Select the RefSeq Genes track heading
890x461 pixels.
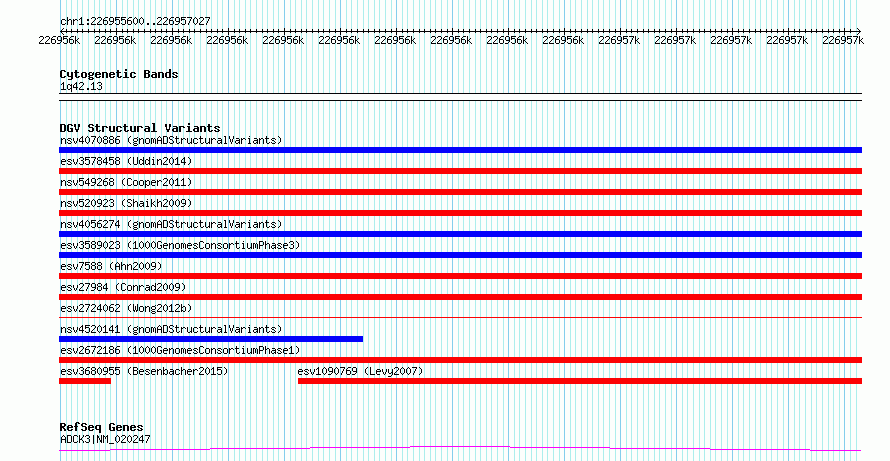tap(101, 428)
